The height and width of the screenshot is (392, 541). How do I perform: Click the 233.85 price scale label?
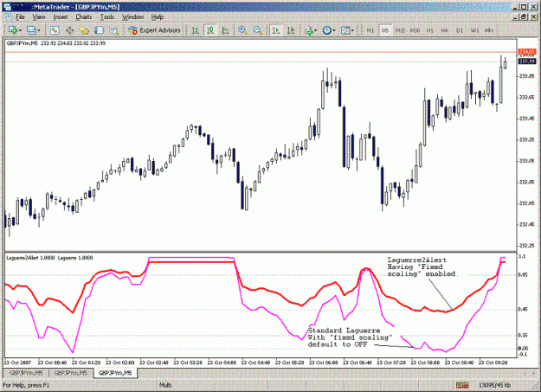[x=527, y=76]
